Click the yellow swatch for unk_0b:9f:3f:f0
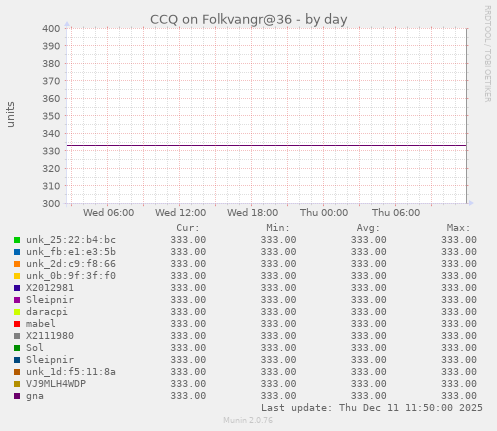 pyautogui.click(x=17, y=276)
